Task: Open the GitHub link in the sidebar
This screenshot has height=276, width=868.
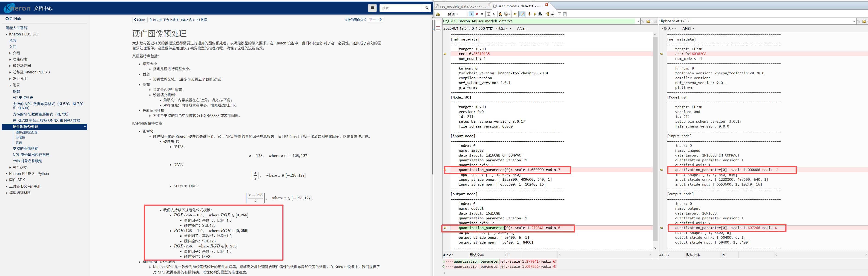Action: pyautogui.click(x=13, y=19)
